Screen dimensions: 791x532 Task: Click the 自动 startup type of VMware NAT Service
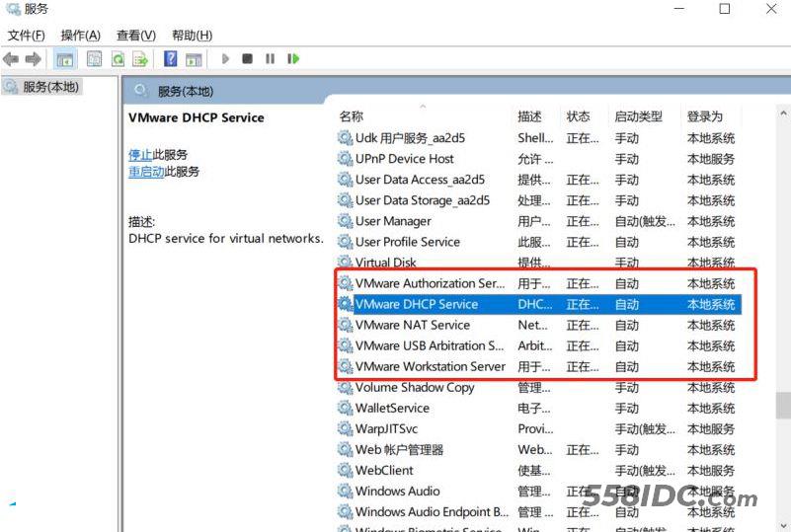[626, 326]
